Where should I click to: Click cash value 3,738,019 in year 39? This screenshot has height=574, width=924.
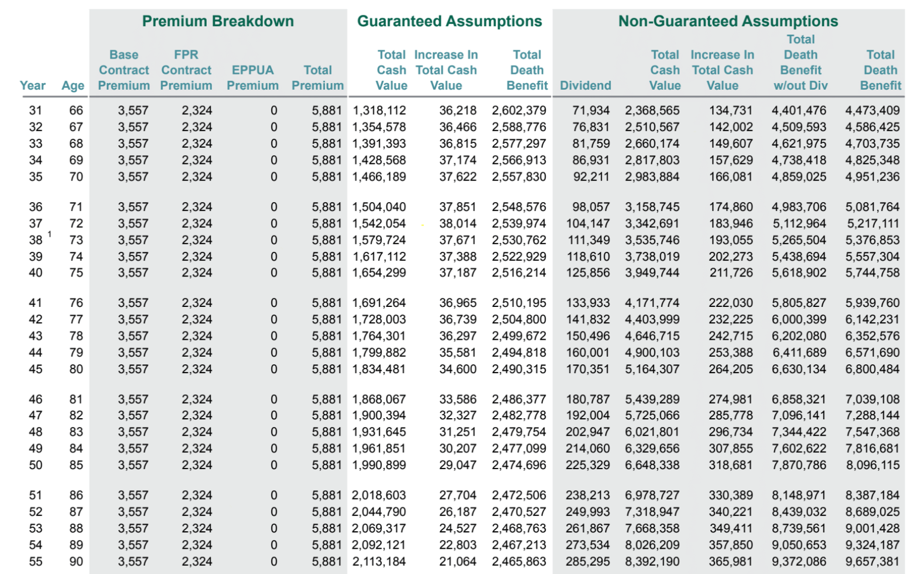tap(652, 257)
